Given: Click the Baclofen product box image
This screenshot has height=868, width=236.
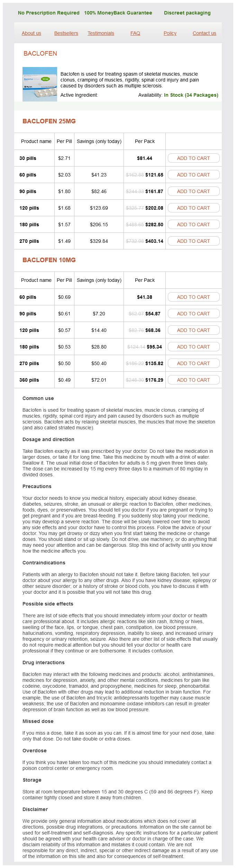Looking at the screenshot, I should [x=40, y=84].
